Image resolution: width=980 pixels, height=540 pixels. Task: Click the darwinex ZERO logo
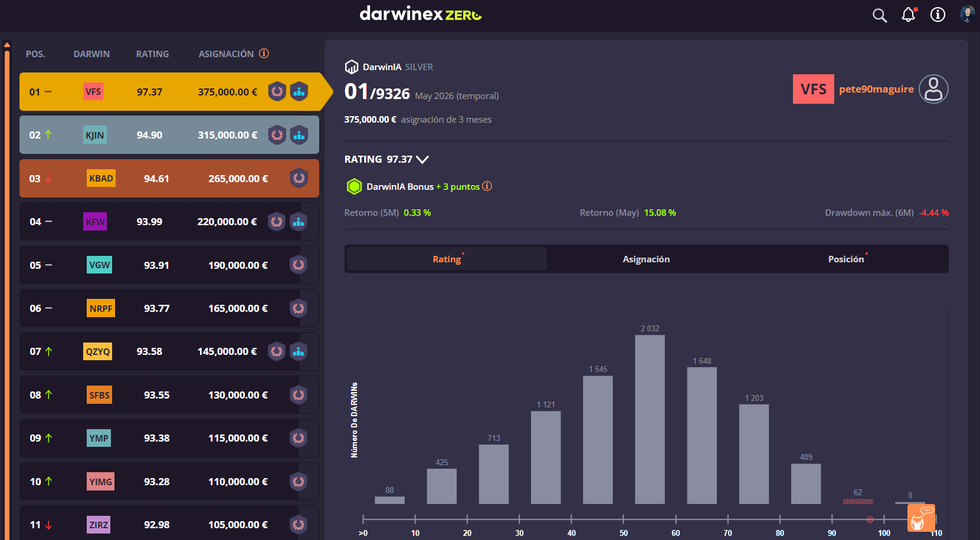(421, 14)
